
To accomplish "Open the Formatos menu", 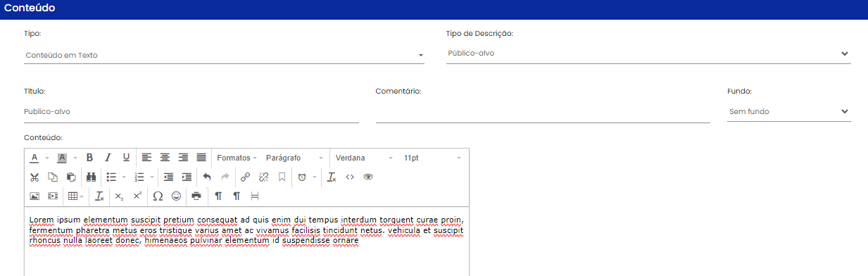I will (237, 158).
